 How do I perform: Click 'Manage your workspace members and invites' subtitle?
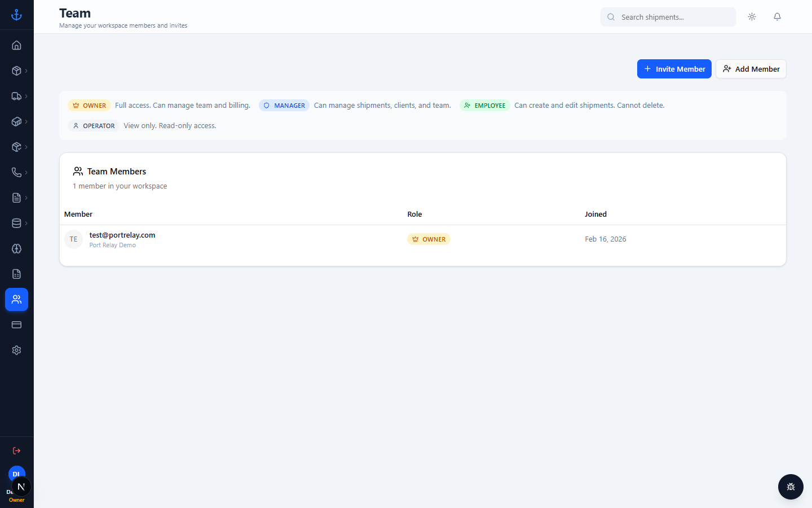pos(123,25)
